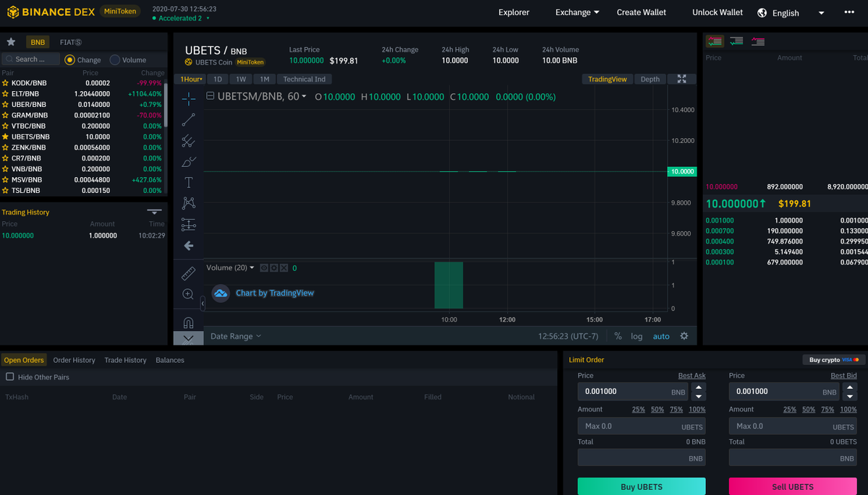Increase the buy price stepper

(x=698, y=387)
